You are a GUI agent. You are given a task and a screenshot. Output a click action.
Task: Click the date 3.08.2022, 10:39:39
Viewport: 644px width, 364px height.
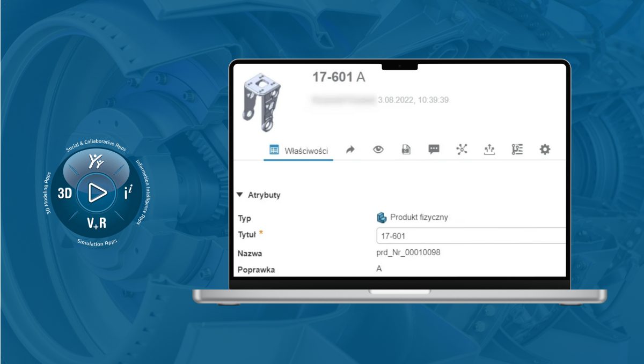coord(413,100)
